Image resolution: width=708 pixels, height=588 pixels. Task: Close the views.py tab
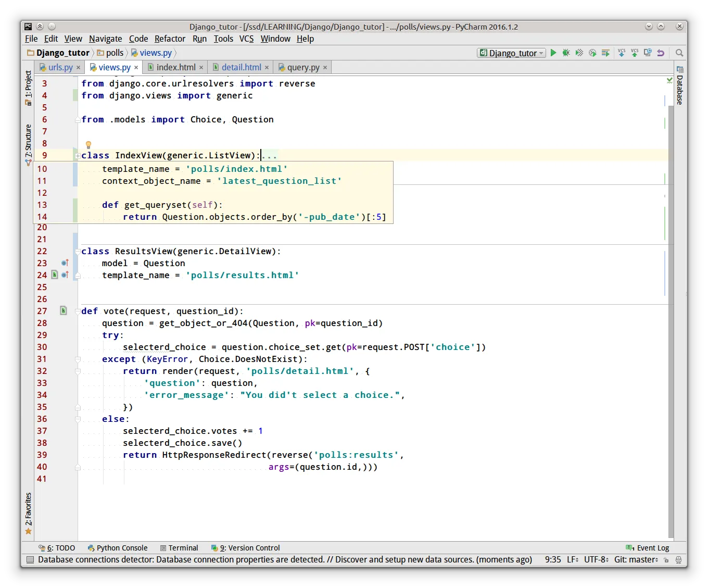click(x=136, y=68)
